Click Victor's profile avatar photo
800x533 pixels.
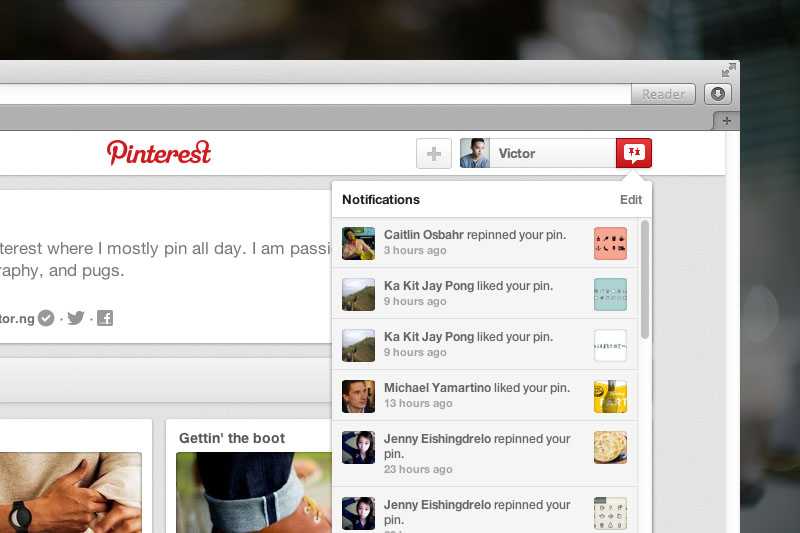[x=474, y=153]
